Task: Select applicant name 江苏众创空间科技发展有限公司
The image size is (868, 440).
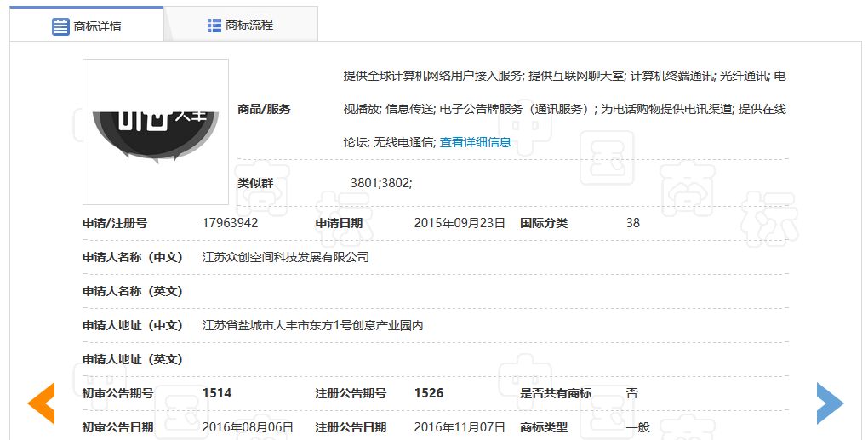Action: click(286, 257)
